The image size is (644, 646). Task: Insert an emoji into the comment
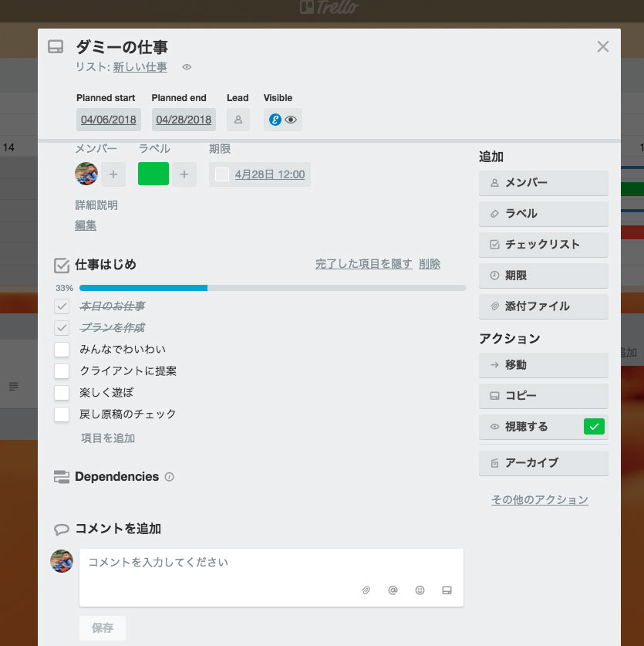click(x=420, y=590)
